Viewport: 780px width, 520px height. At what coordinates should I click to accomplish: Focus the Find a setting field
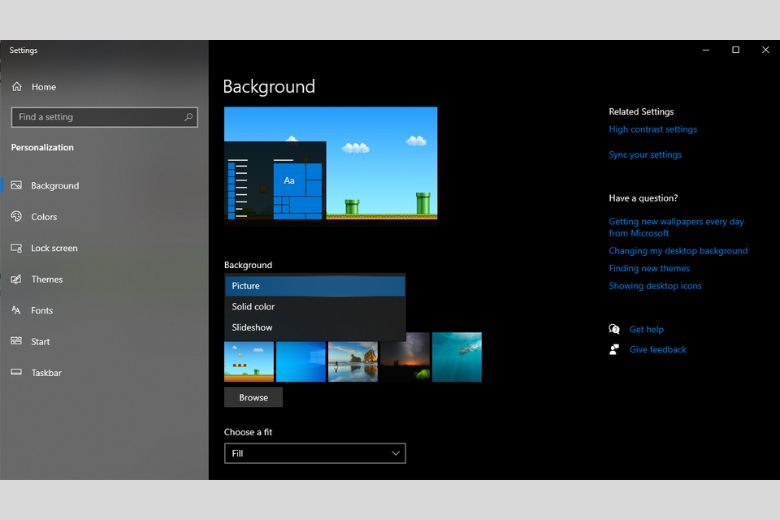[98, 117]
